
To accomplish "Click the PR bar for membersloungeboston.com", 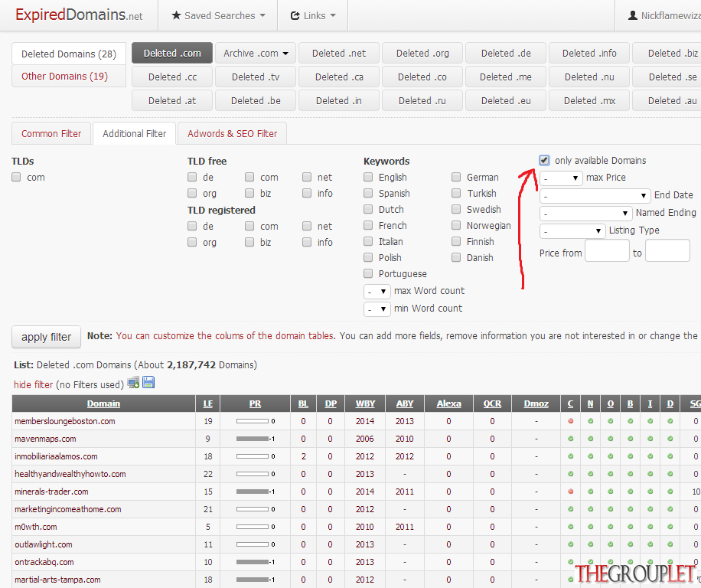I will click(x=253, y=421).
